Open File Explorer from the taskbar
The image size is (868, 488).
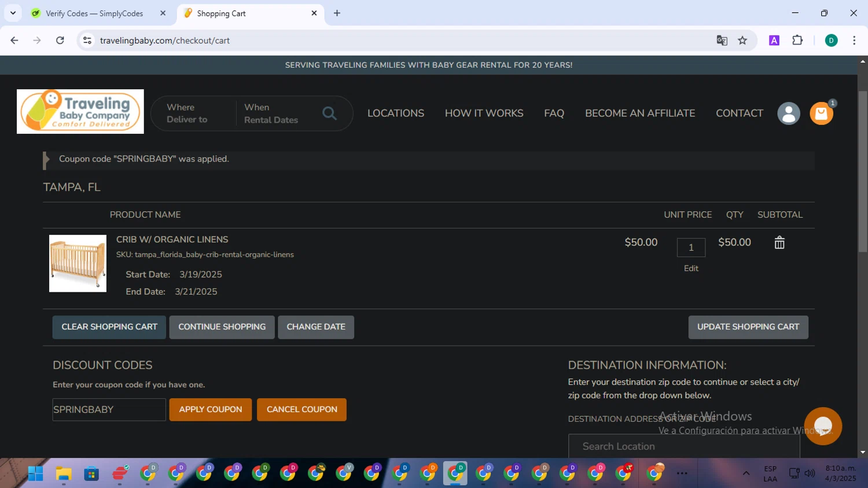pyautogui.click(x=64, y=474)
